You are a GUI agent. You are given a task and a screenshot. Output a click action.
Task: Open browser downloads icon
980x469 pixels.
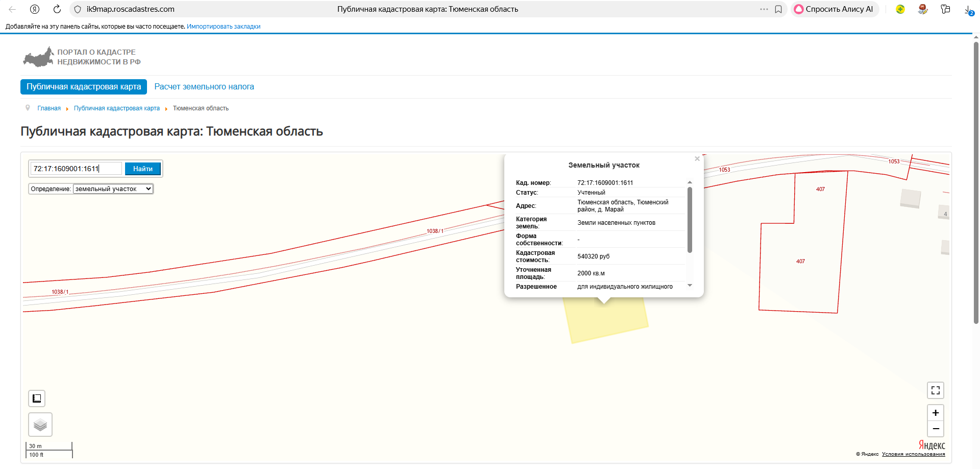[x=968, y=9]
